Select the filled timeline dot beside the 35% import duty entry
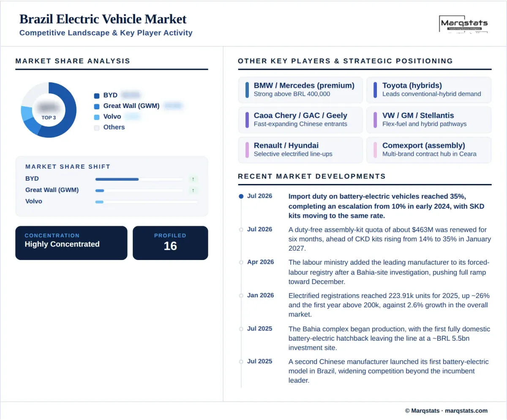Image resolution: width=507 pixels, height=420 pixels. point(241,196)
